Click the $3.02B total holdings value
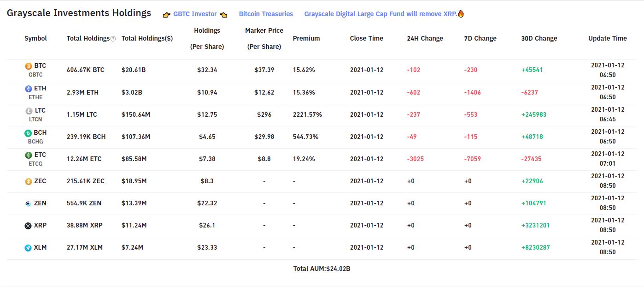 (132, 92)
